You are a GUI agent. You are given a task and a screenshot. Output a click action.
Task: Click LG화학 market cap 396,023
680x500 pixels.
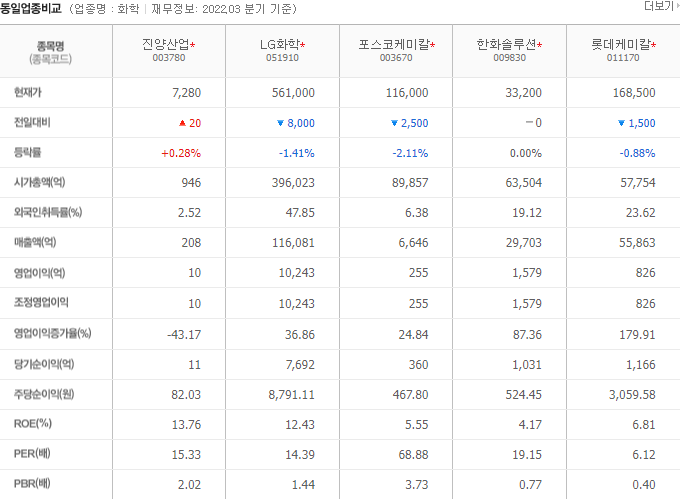(x=293, y=183)
